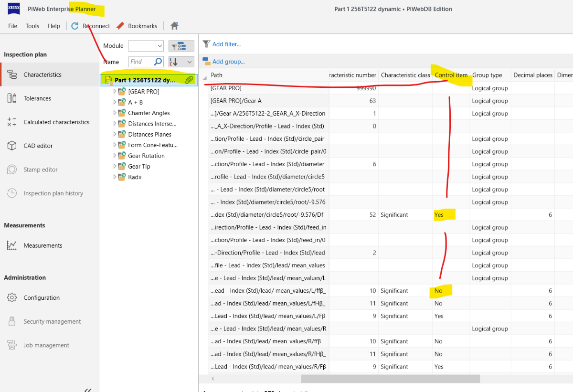The image size is (573, 392).
Task: Expand the [GEAR PRO] tree node
Action: click(x=115, y=92)
